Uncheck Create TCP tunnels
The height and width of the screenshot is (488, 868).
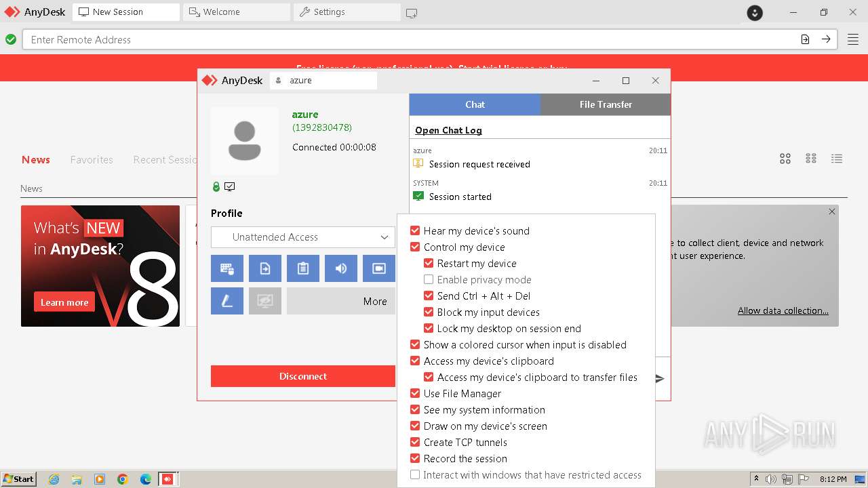tap(415, 442)
